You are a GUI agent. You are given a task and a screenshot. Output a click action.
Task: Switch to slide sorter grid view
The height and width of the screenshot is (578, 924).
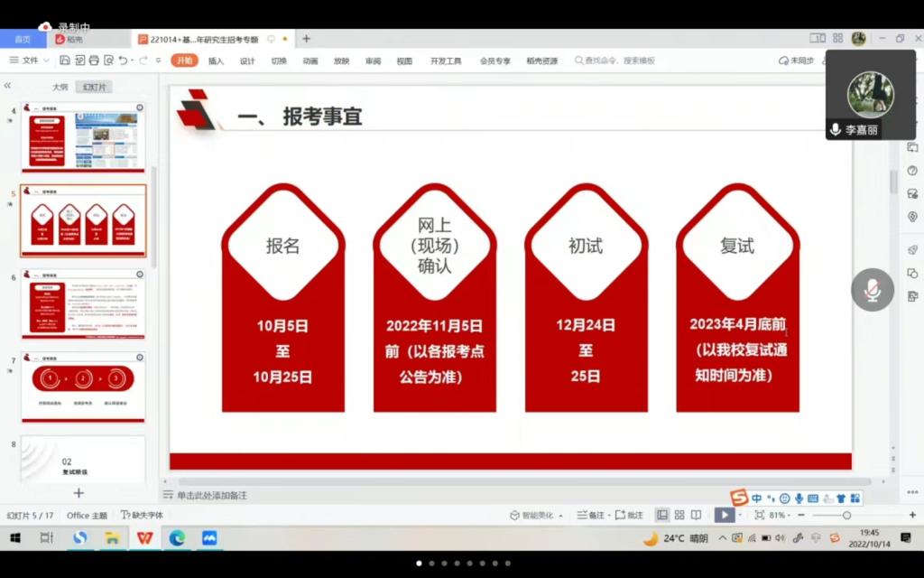(x=679, y=515)
